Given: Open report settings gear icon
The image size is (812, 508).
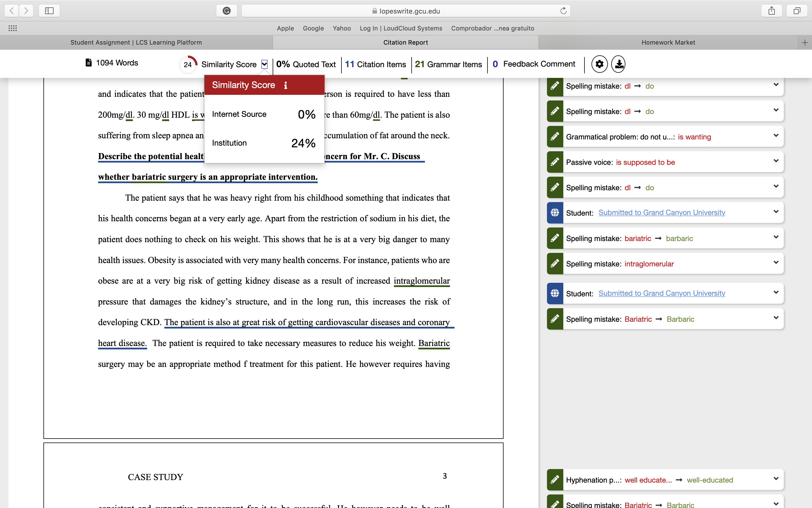Looking at the screenshot, I should point(599,64).
